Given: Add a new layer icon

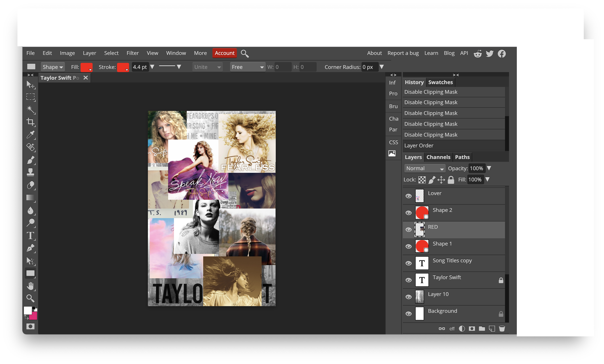Looking at the screenshot, I should click(x=492, y=329).
